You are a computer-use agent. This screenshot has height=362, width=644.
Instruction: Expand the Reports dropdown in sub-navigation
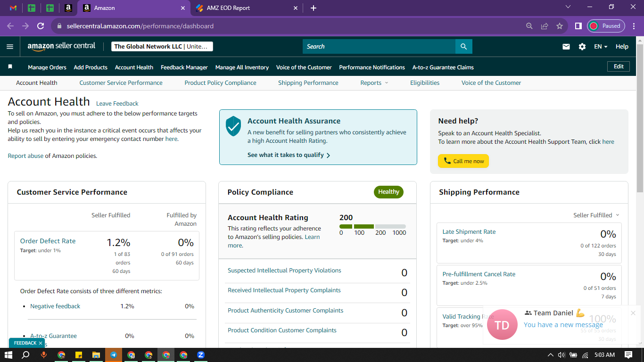pyautogui.click(x=374, y=83)
